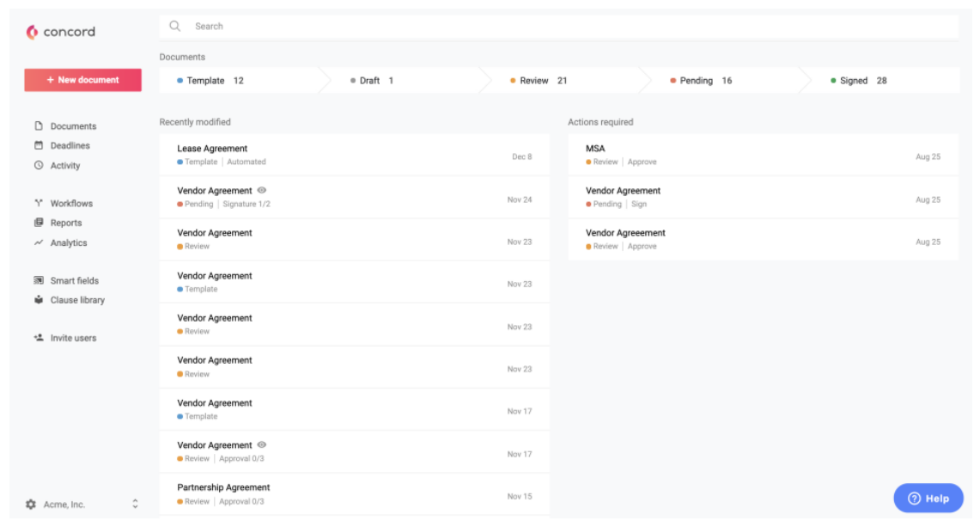Click the concord logo icon
This screenshot has height=527, width=980.
pyautogui.click(x=32, y=31)
